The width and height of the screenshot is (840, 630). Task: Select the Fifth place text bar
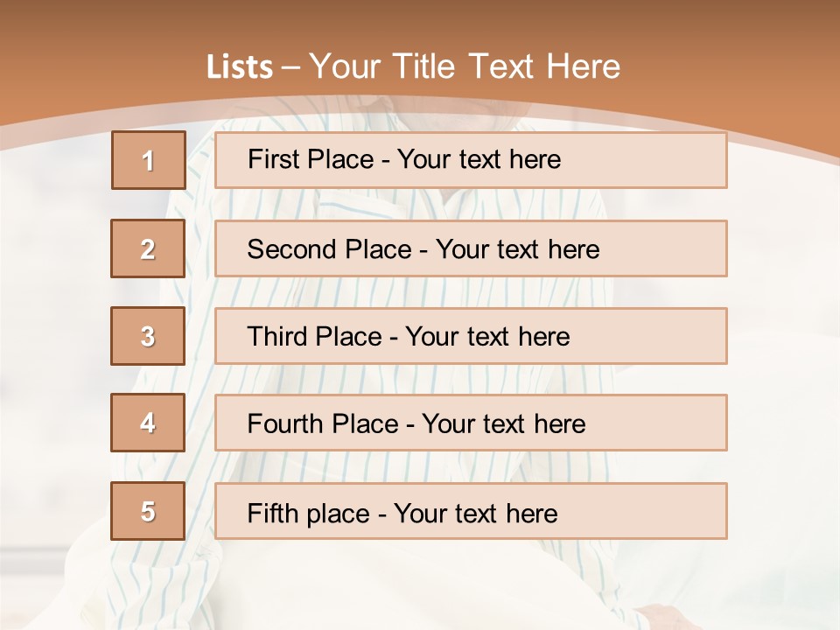pos(471,511)
